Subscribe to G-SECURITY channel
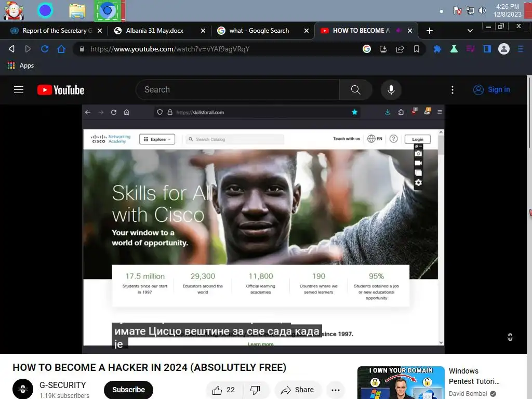 pyautogui.click(x=128, y=390)
